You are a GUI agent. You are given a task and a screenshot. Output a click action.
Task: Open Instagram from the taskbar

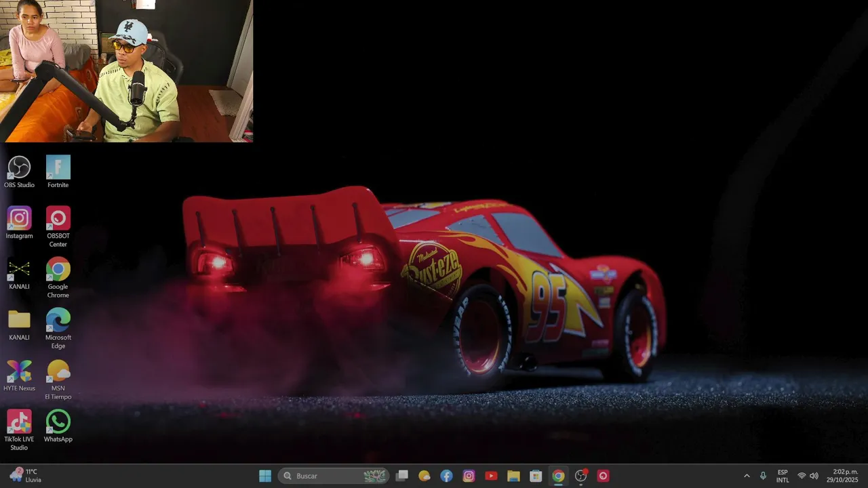469,476
